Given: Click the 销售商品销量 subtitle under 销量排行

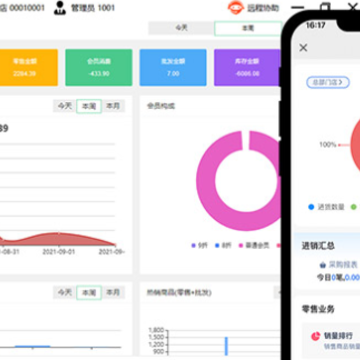Looking at the screenshot, I should coord(342,346).
